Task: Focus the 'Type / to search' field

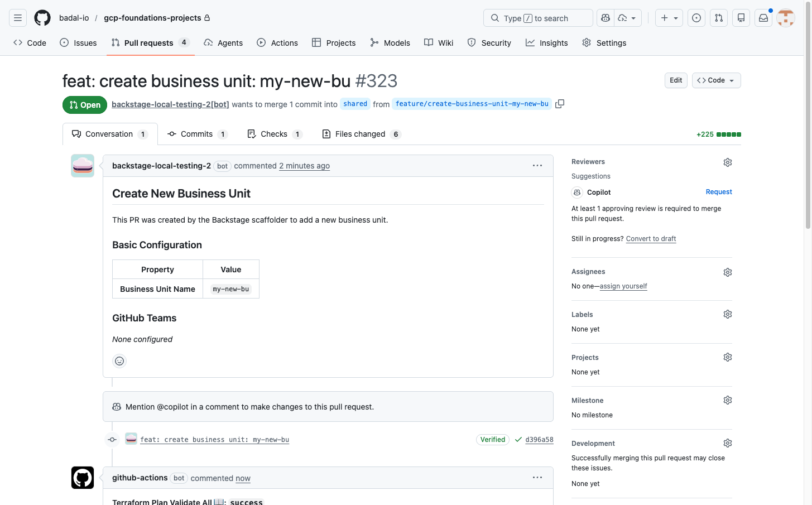Action: [x=538, y=18]
